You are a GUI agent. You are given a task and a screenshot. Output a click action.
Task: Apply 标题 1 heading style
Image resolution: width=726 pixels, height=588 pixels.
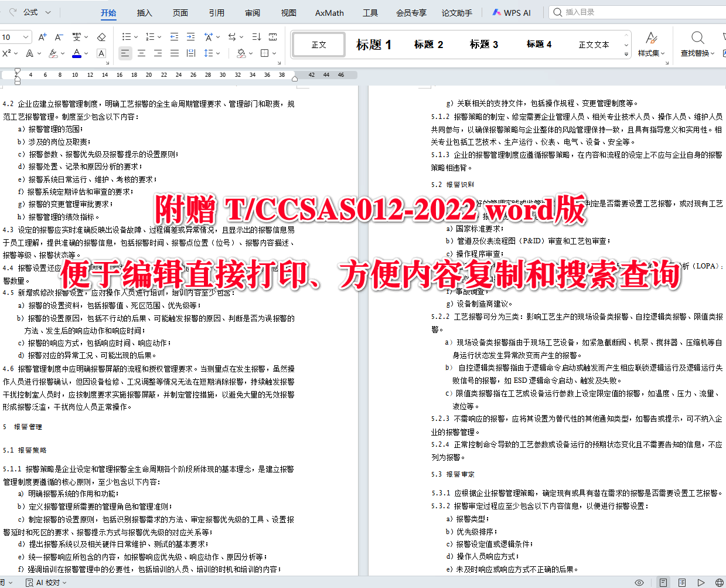(374, 45)
